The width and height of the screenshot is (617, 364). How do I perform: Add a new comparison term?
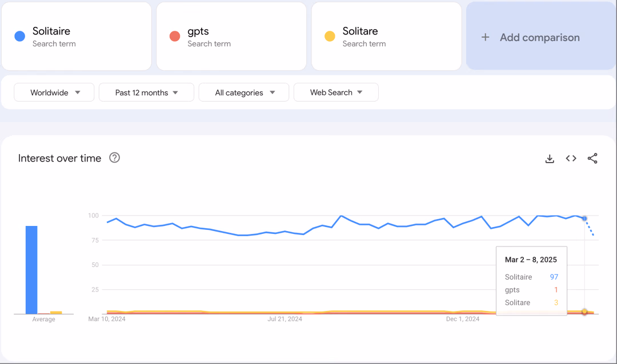click(541, 36)
